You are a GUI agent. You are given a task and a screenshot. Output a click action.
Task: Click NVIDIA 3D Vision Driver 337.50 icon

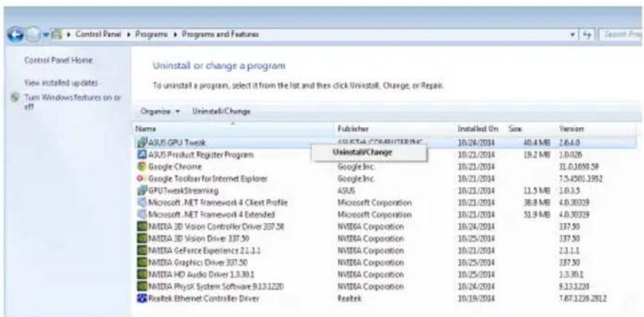pos(142,239)
